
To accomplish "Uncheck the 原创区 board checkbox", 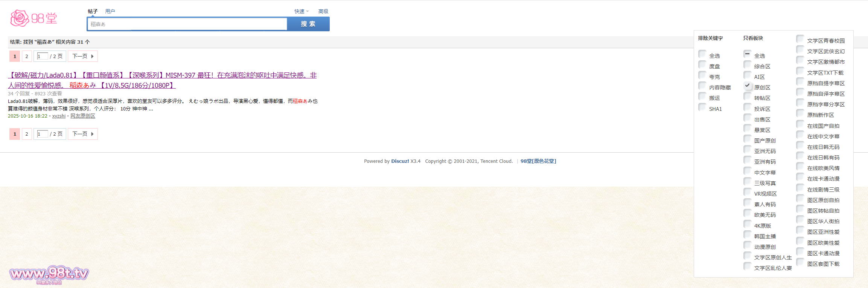I will (748, 86).
